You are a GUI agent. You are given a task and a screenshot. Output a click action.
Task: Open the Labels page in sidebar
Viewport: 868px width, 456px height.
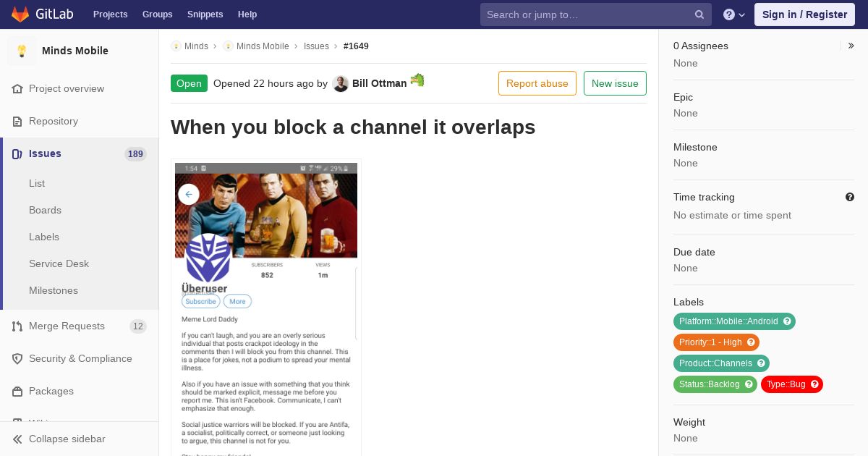tap(44, 237)
